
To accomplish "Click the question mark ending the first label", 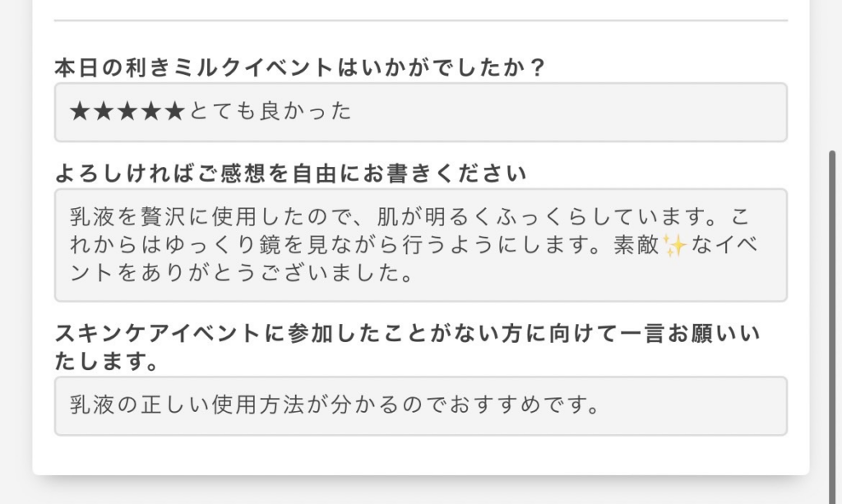I will [536, 68].
